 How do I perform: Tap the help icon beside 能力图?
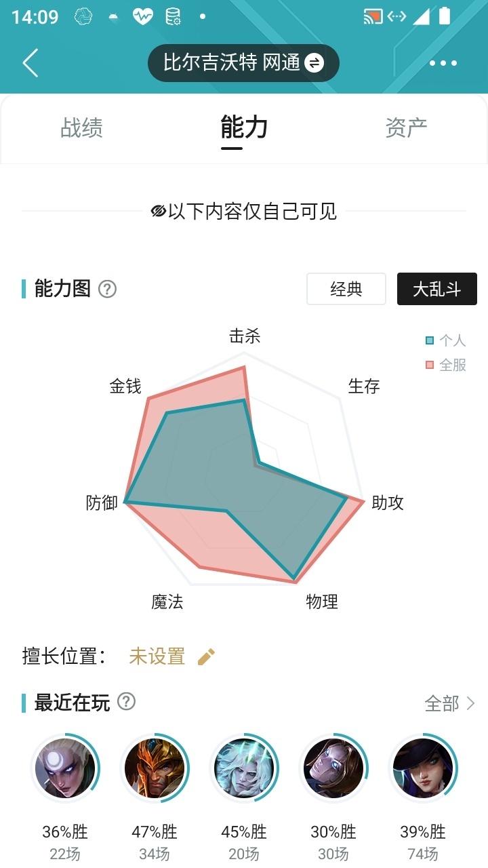107,290
